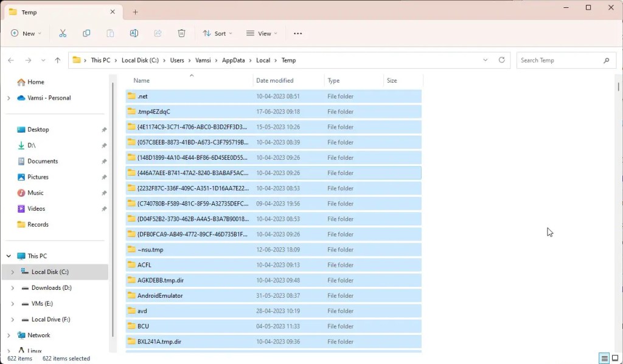
Task: Select the AndroidEmulator folder
Action: pyautogui.click(x=273, y=296)
